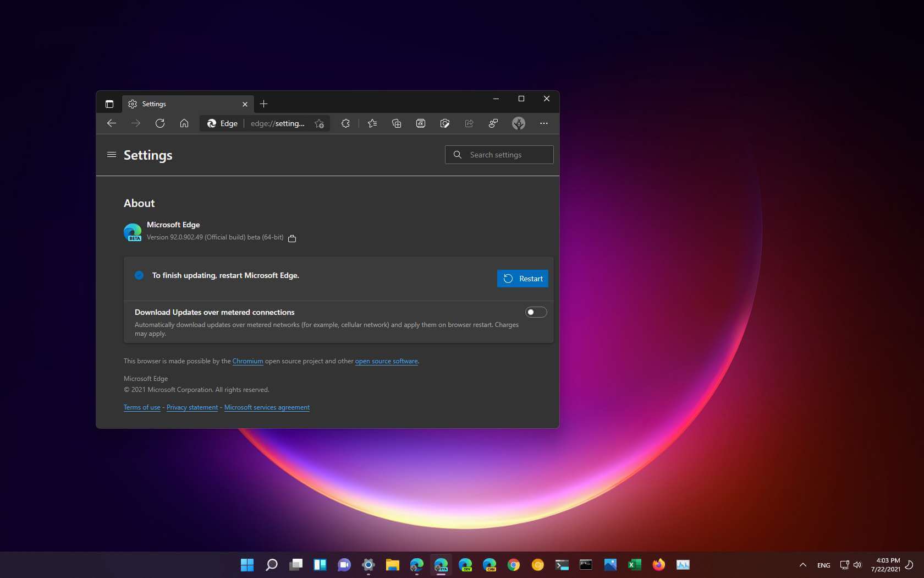
Task: Open the user profile avatar
Action: (x=518, y=123)
